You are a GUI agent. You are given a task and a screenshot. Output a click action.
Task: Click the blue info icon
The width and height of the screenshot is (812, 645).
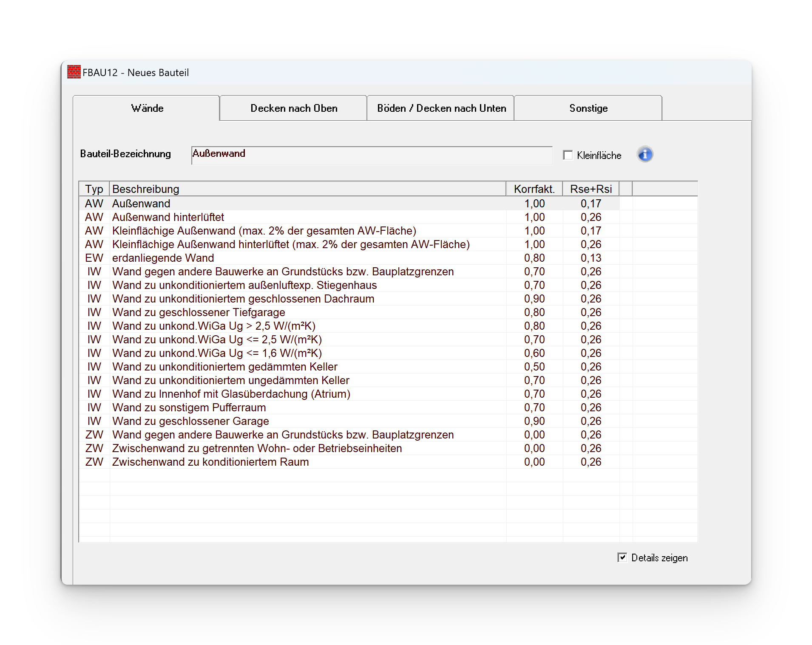644,155
